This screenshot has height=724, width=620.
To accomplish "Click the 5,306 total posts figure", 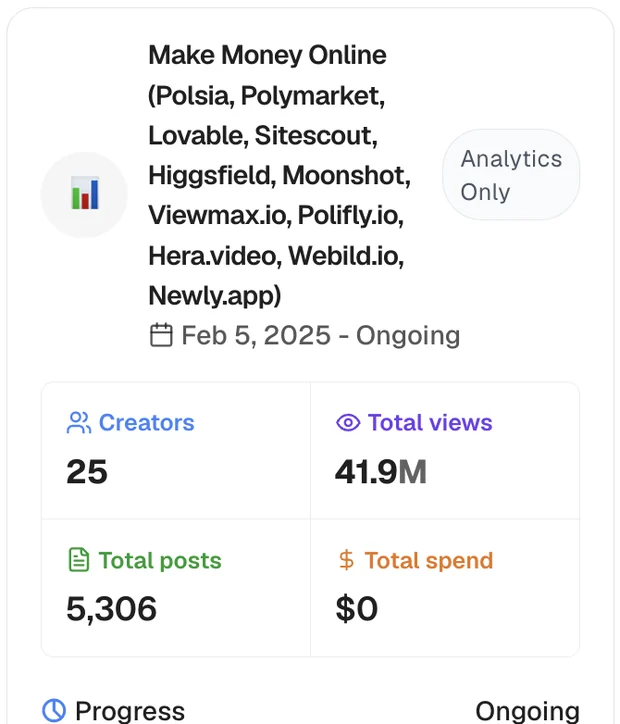I will (x=112, y=608).
